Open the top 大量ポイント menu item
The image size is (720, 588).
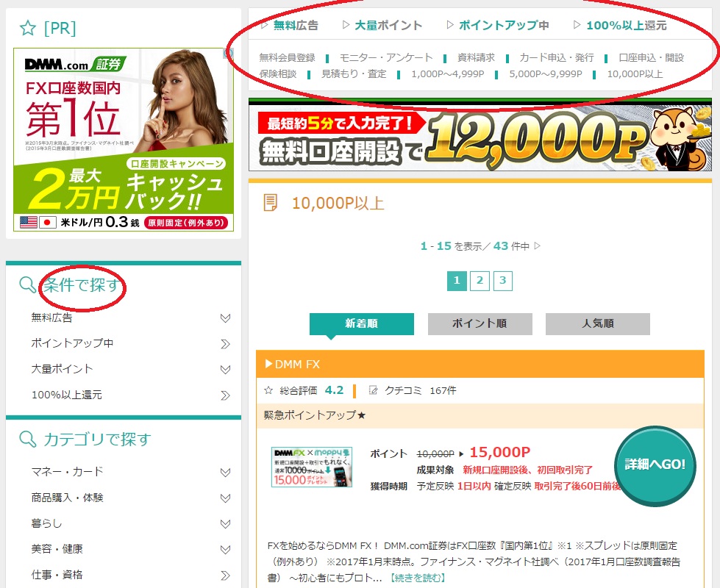[388, 25]
